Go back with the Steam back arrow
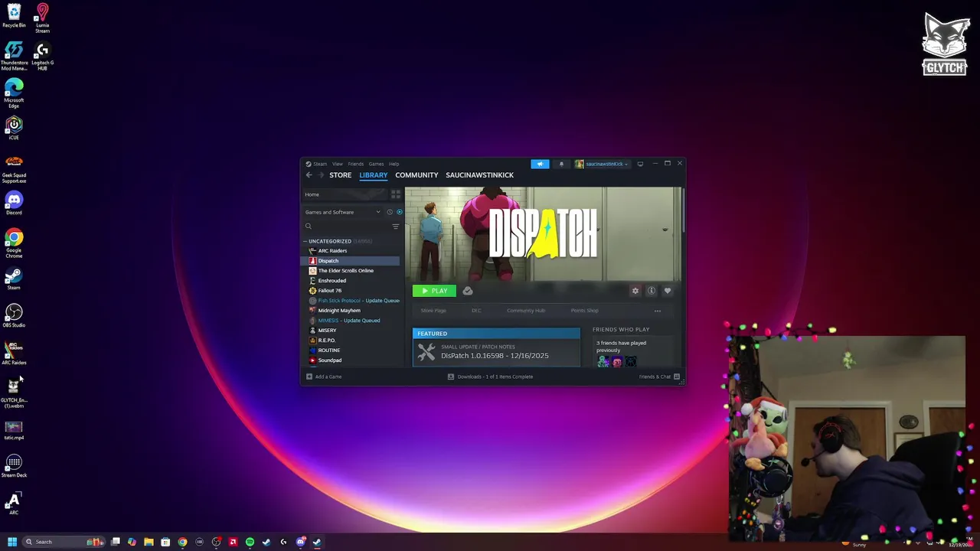Screen dimensions: 980x551 pyautogui.click(x=309, y=175)
